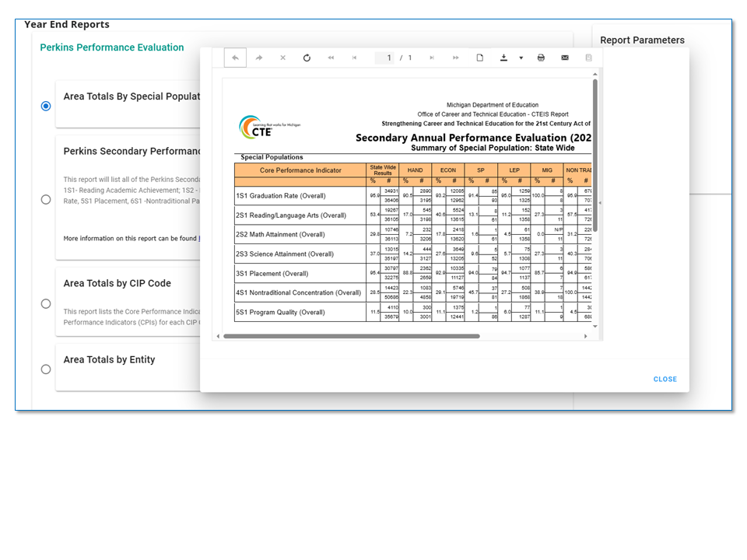Send report by email envelope icon
747x560 pixels.
tap(565, 58)
